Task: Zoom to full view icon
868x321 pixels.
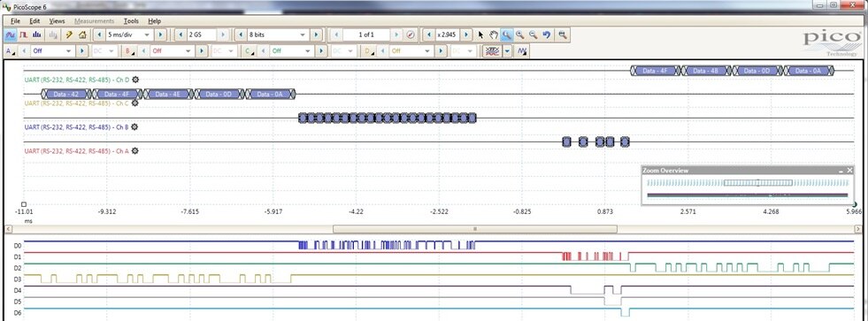Action: [563, 34]
